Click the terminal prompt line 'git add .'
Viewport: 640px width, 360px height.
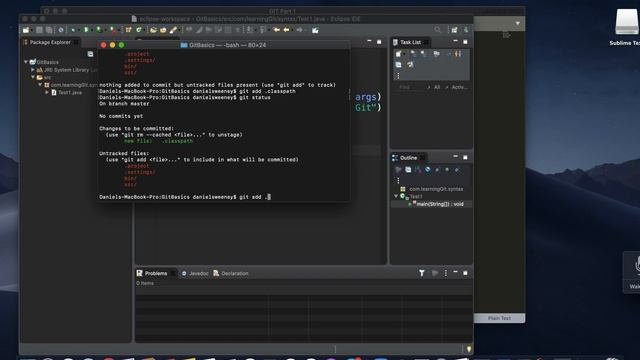(185, 197)
